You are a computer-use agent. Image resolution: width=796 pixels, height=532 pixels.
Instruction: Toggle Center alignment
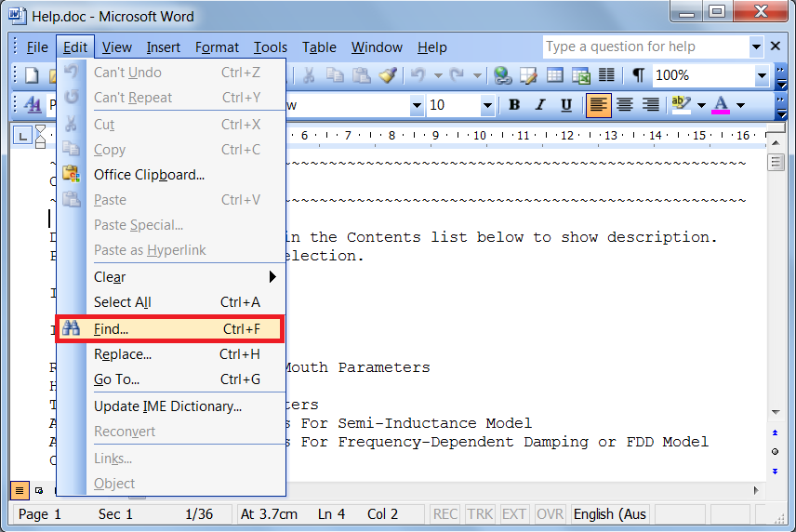pyautogui.click(x=624, y=105)
